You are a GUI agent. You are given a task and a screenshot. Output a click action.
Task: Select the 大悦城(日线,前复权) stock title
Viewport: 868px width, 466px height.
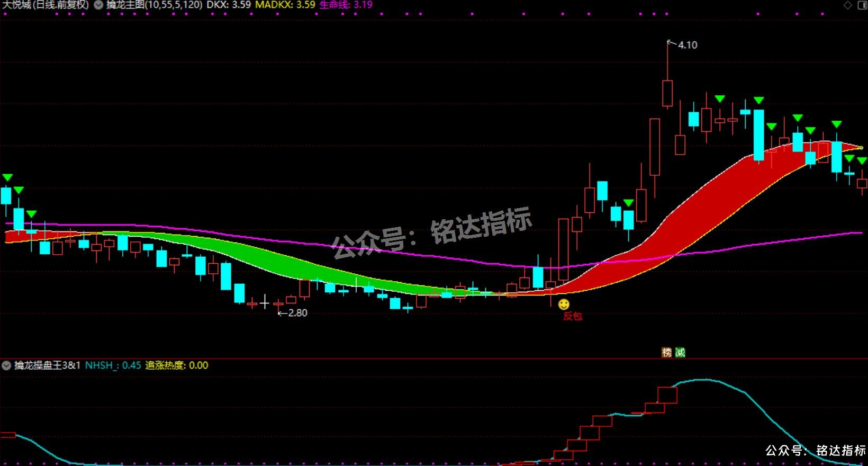coord(46,5)
